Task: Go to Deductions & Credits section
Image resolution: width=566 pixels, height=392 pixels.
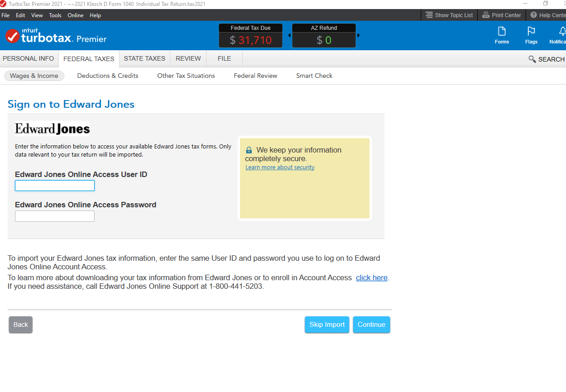Action: pyautogui.click(x=108, y=76)
